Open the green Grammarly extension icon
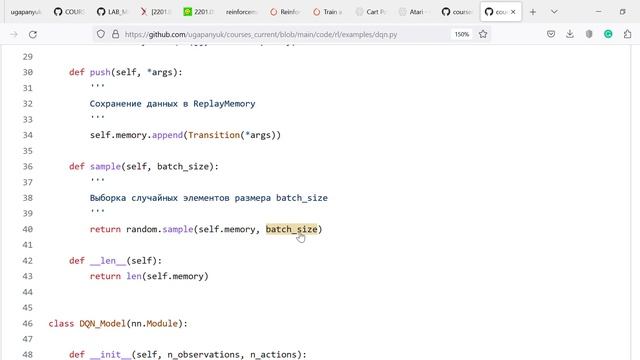640x360 pixels. [608, 34]
